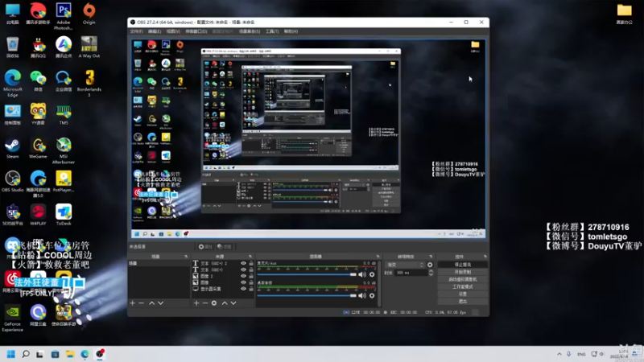Screen dimensions: 644x362
Task: Mute the 桌面音频 audio channel
Action: 362,295
